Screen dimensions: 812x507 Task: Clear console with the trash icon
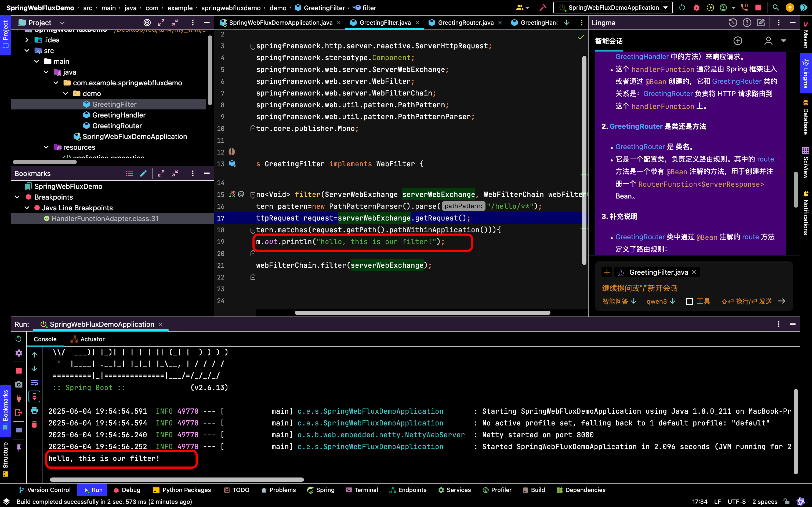point(34,424)
